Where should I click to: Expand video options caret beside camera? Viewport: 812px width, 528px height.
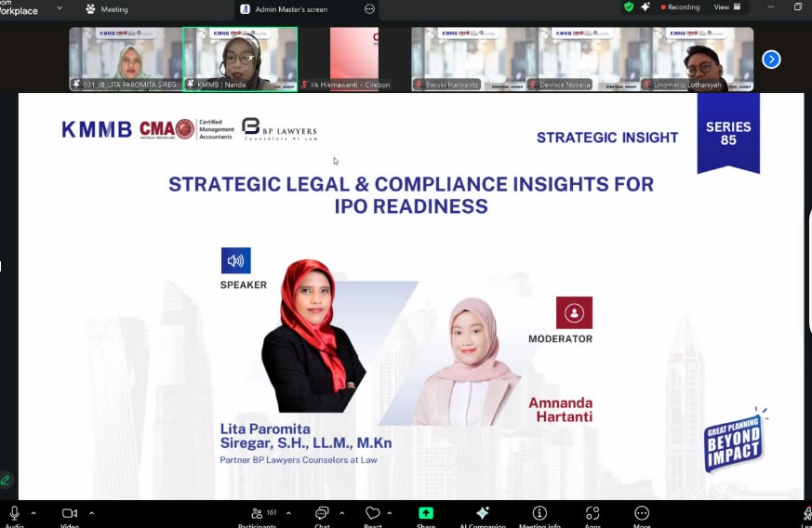pyautogui.click(x=91, y=513)
